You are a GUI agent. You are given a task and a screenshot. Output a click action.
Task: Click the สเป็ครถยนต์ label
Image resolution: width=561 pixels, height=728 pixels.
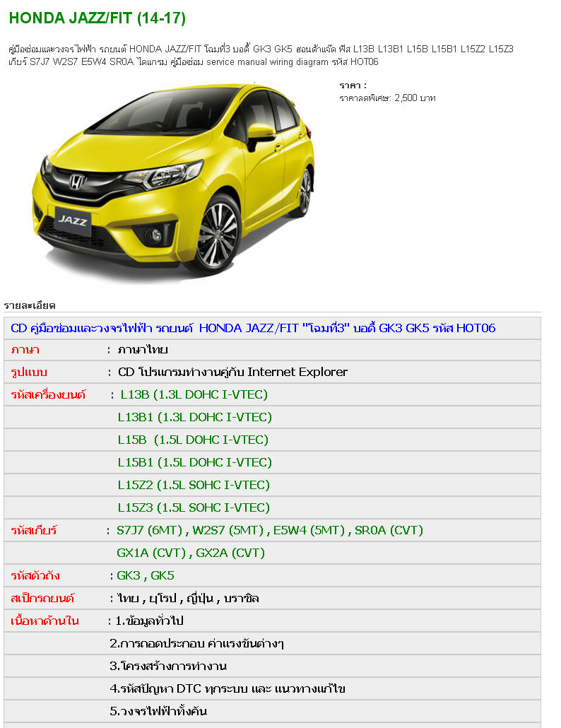42,598
